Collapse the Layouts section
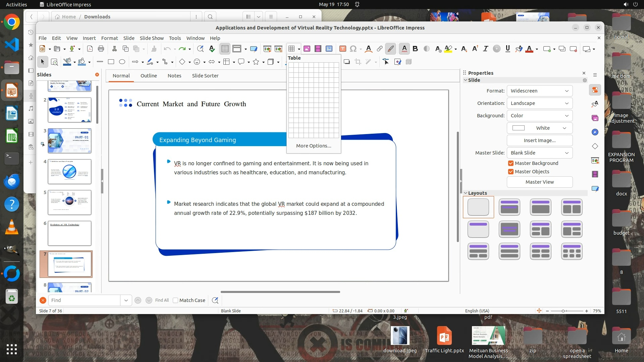 466,193
